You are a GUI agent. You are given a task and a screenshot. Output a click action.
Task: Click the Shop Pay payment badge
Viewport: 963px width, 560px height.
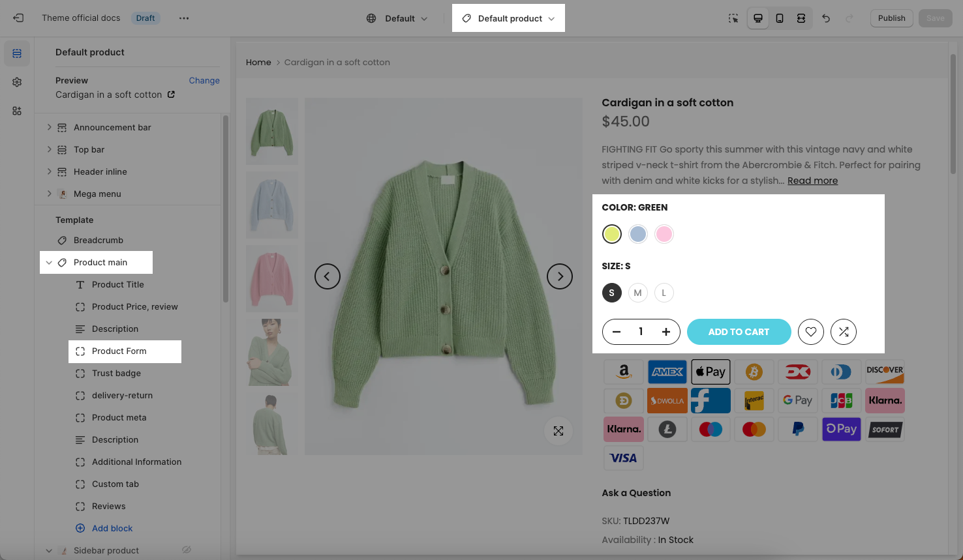tap(842, 430)
